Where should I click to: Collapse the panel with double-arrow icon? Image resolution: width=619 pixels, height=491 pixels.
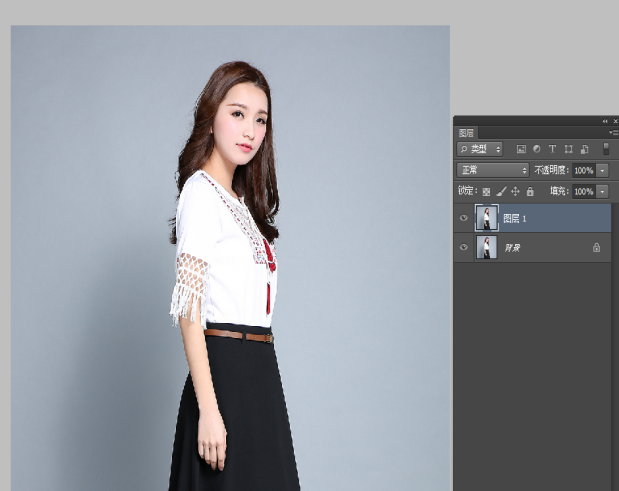pyautogui.click(x=605, y=121)
